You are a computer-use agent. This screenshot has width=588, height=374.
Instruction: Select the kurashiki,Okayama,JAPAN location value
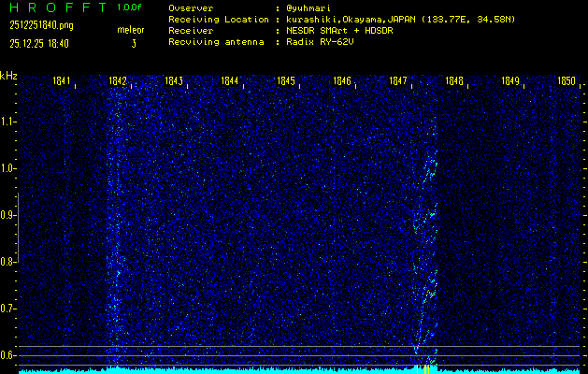[x=400, y=20]
